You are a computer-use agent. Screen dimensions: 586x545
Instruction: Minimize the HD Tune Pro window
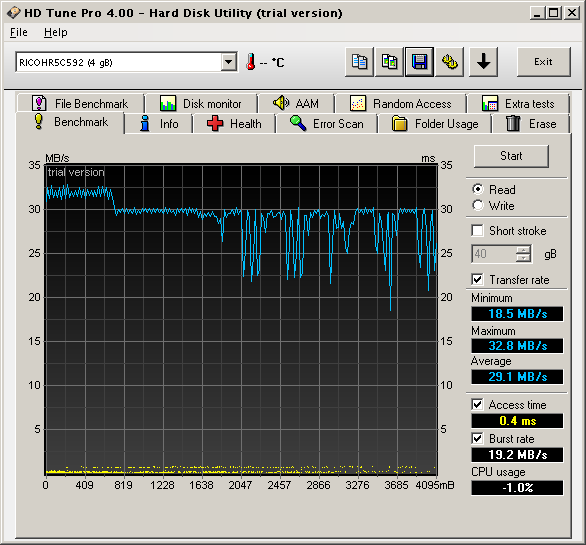coord(537,13)
